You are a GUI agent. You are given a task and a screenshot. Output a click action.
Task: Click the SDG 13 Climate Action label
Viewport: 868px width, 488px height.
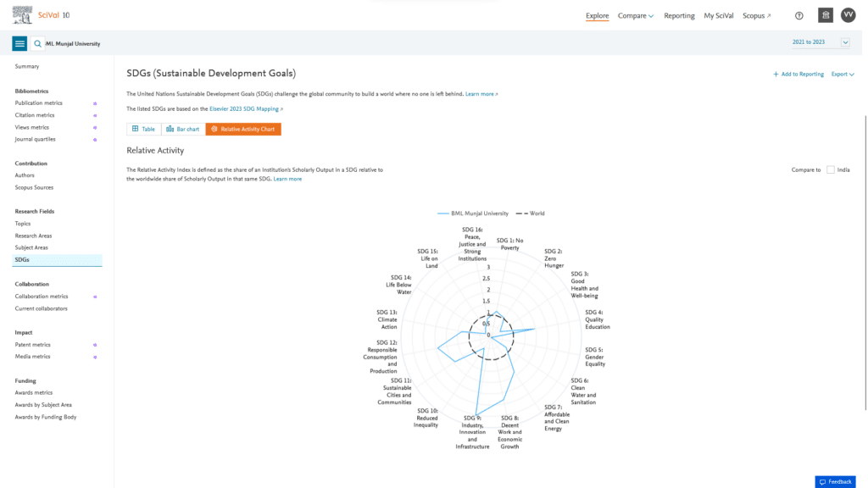pos(387,319)
